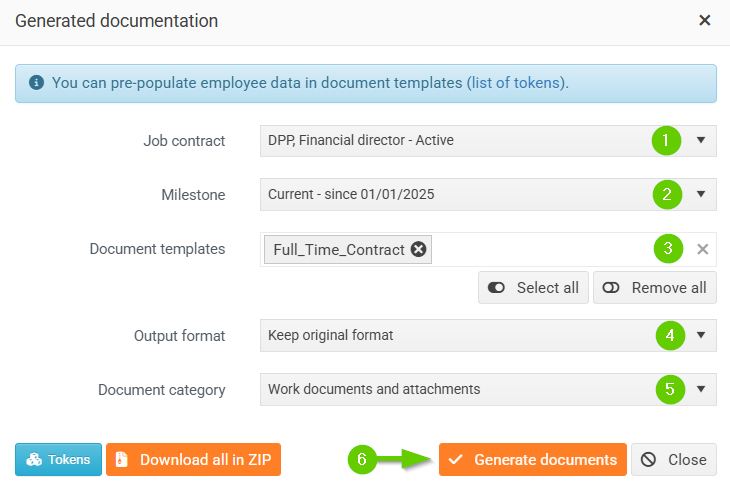Image resolution: width=730 pixels, height=490 pixels.
Task: Open the Milestone dropdown arrow
Action: click(701, 194)
